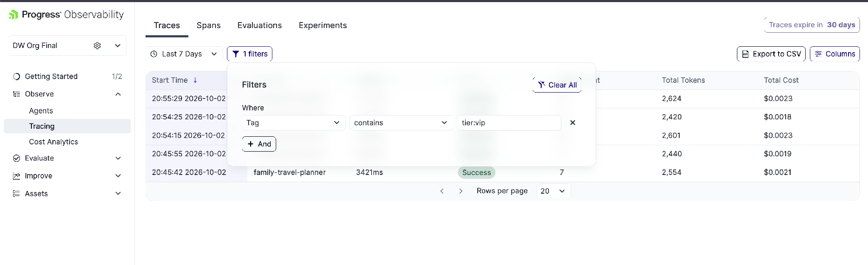The image size is (868, 265).
Task: Click the Traces expire in 30 days badge
Action: (812, 25)
